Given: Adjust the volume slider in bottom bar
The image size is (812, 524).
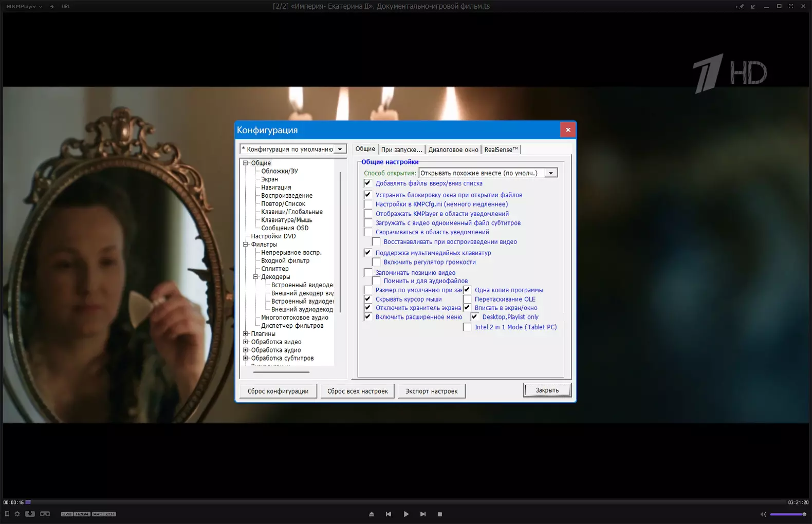Looking at the screenshot, I should (788, 514).
